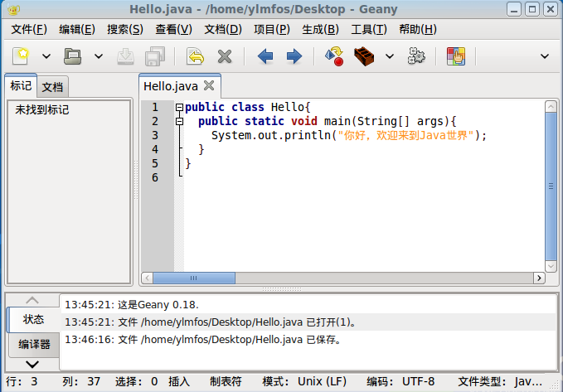
Task: Open the 工具(T) menu
Action: click(369, 29)
